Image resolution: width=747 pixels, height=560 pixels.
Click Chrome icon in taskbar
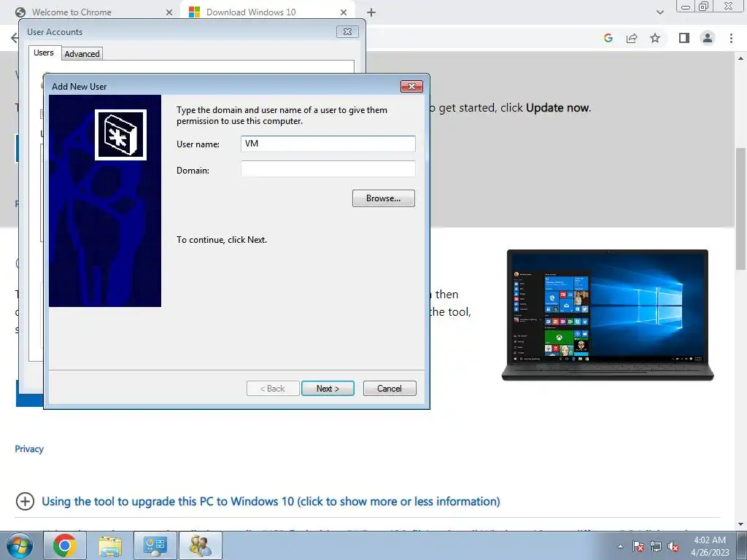click(x=65, y=545)
